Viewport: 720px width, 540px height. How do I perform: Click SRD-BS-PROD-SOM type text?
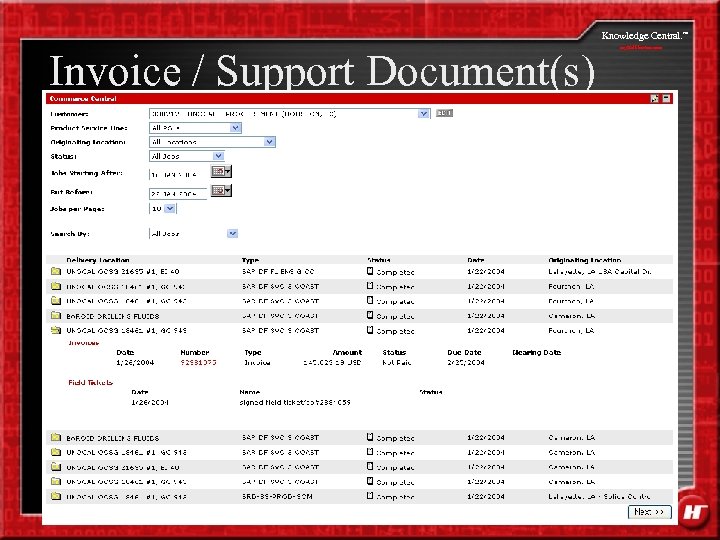point(277,496)
